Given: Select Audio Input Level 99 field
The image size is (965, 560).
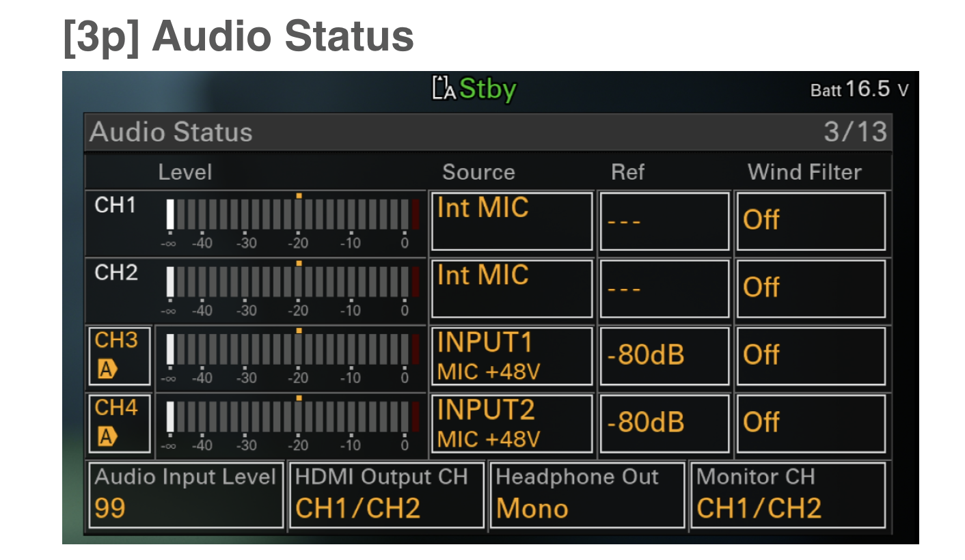Looking at the screenshot, I should tap(186, 495).
